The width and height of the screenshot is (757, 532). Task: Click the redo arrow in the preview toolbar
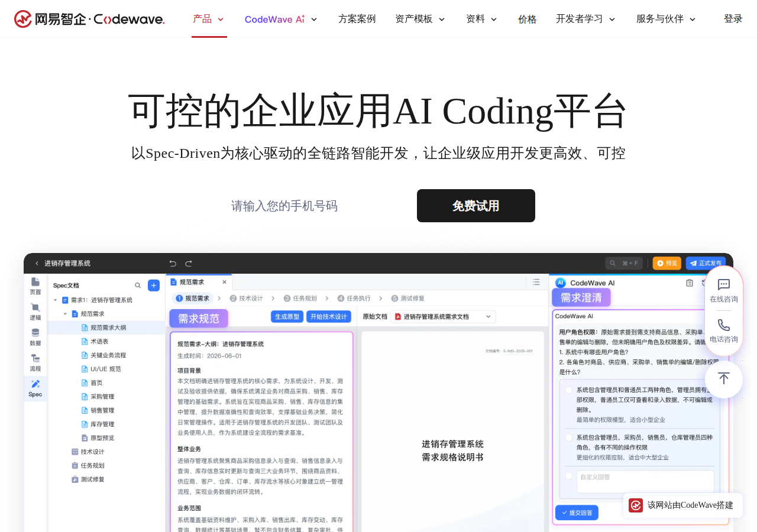189,263
